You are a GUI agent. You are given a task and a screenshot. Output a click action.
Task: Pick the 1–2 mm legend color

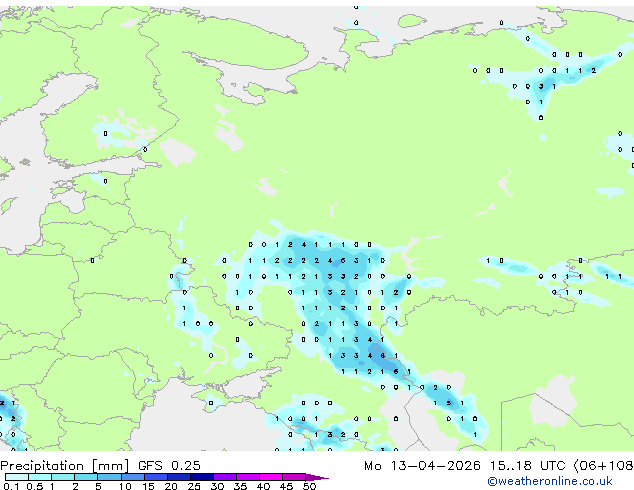pyautogui.click(x=63, y=477)
